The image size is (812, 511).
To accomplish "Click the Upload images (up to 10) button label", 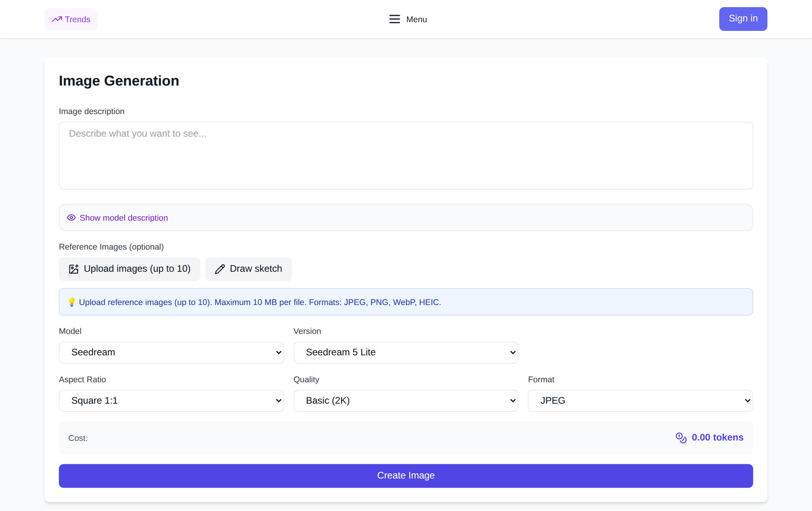I will pos(137,269).
